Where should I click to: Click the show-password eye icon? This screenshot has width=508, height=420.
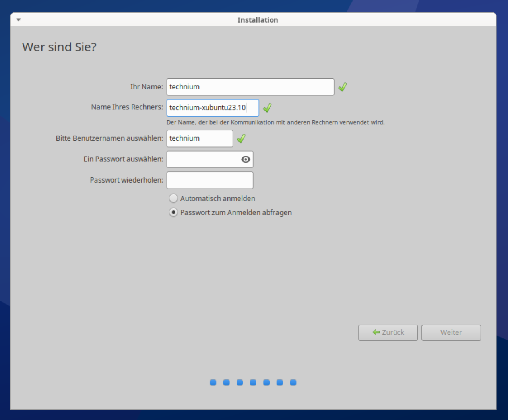pyautogui.click(x=246, y=159)
